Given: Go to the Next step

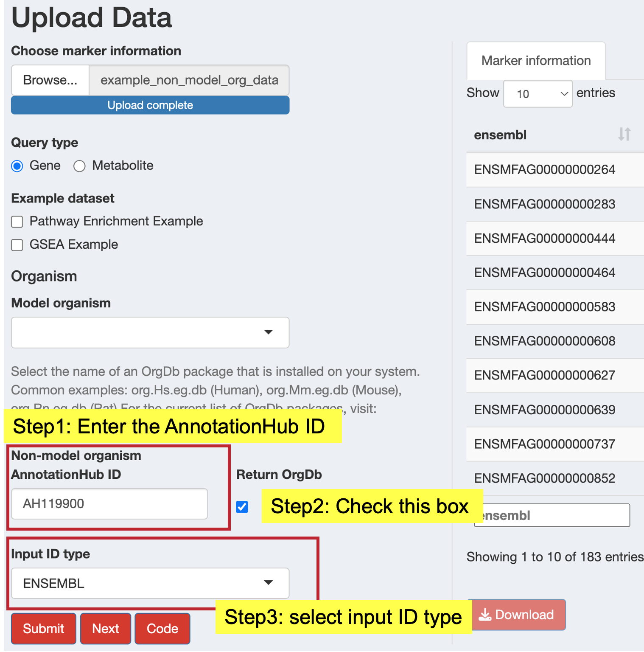Looking at the screenshot, I should pyautogui.click(x=106, y=629).
